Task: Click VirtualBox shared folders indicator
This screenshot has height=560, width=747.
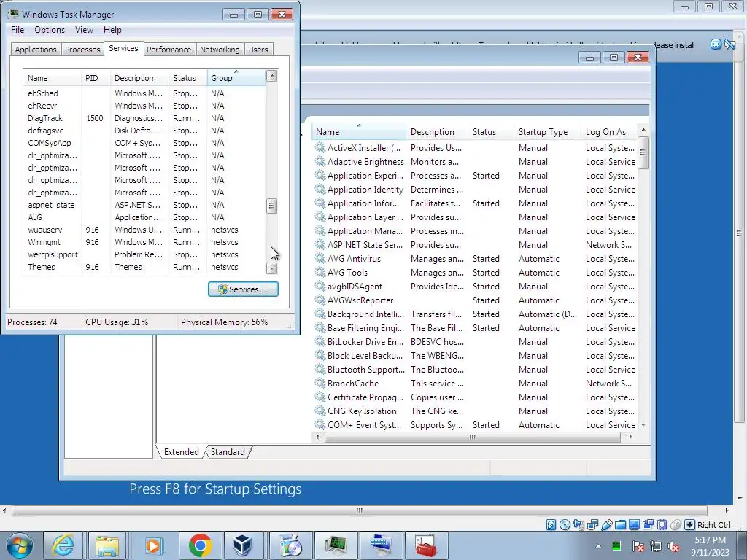Action: tap(620, 525)
